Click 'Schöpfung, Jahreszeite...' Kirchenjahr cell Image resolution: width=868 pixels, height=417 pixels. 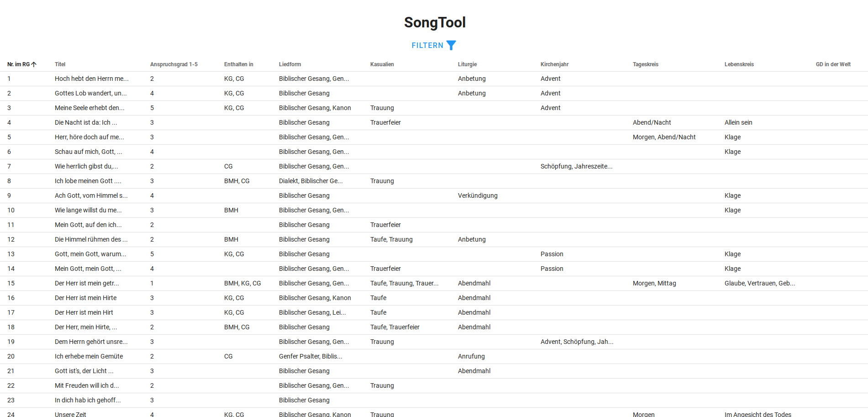tap(577, 166)
